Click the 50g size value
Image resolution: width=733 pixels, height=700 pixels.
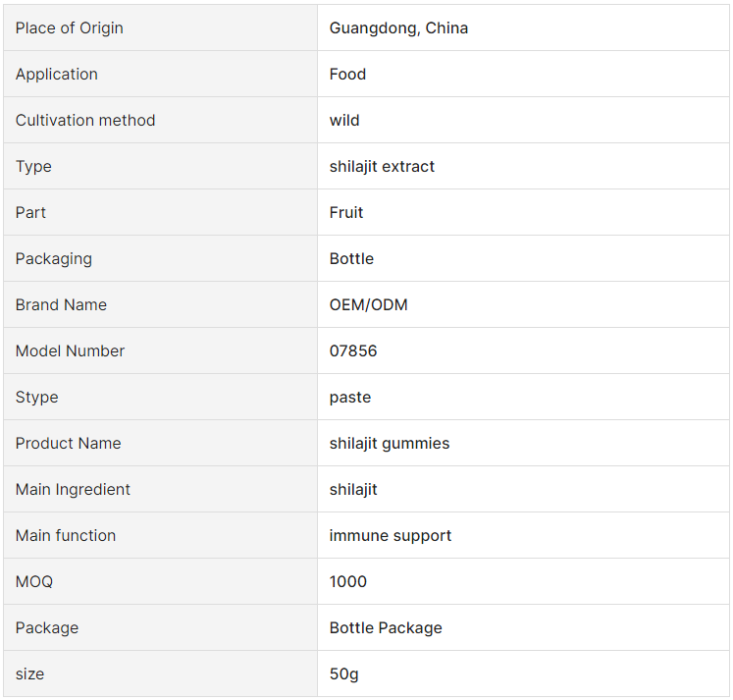(343, 673)
